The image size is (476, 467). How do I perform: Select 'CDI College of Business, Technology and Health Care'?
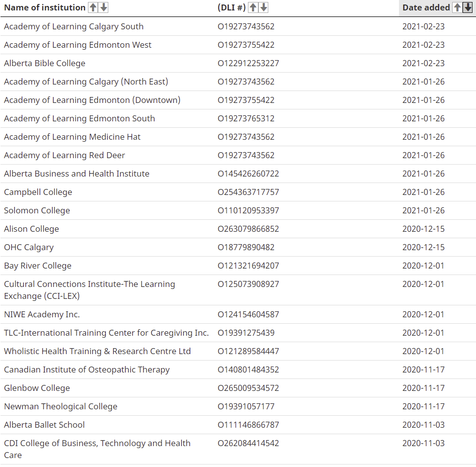[x=97, y=449]
